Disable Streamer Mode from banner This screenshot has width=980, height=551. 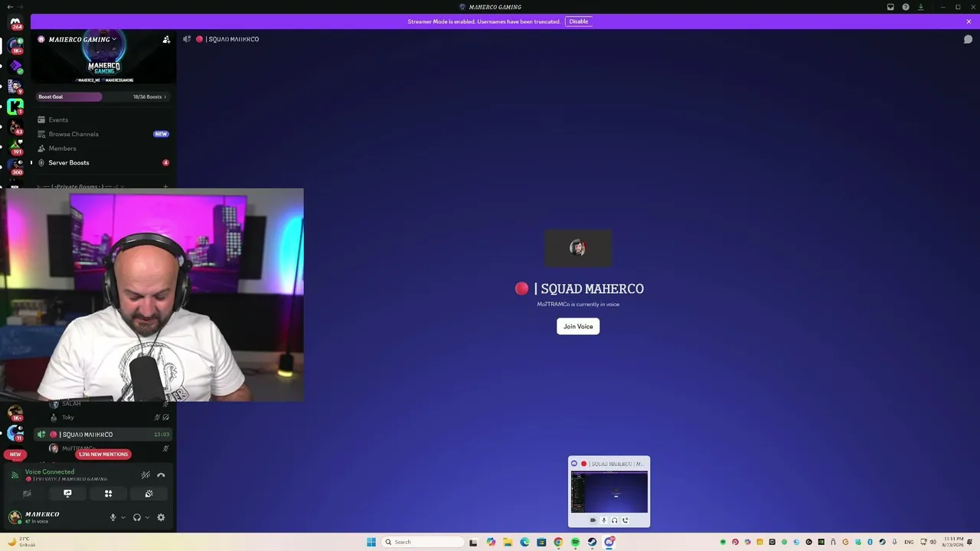[579, 21]
